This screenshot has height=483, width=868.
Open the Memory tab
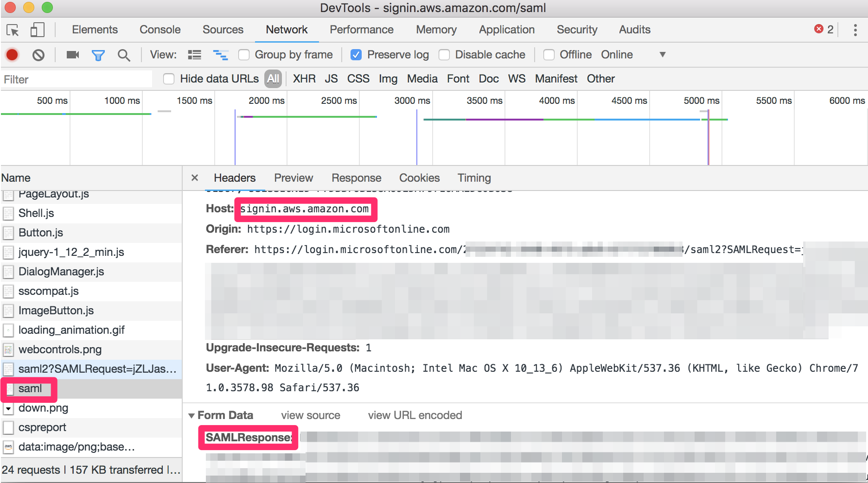436,30
